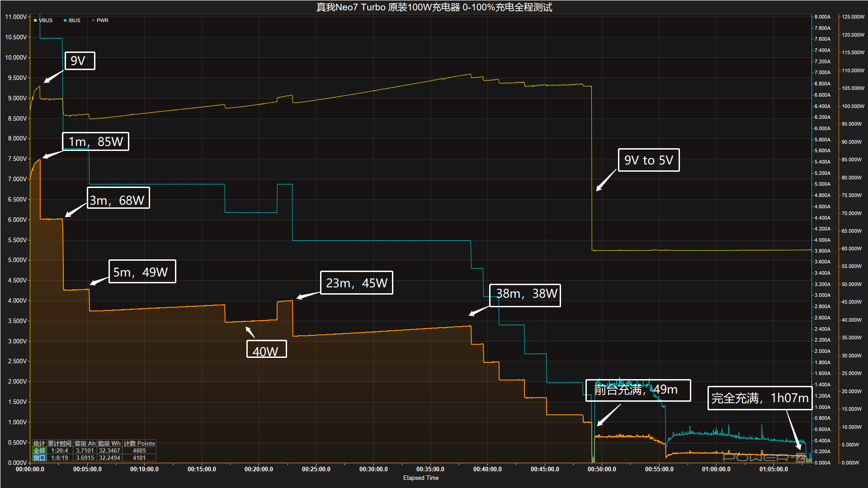Click the 11.000V voltage axis label
Screen dimensions: 868x488
[x=16, y=17]
